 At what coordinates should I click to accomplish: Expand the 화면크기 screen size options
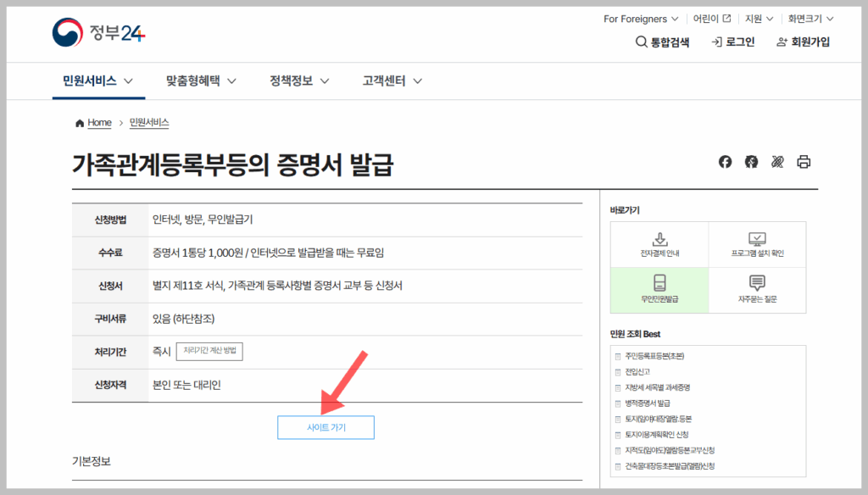point(810,18)
